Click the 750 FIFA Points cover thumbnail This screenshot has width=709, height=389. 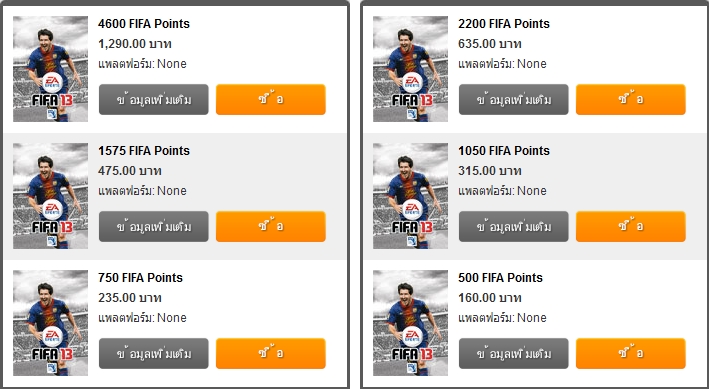[x=51, y=323]
